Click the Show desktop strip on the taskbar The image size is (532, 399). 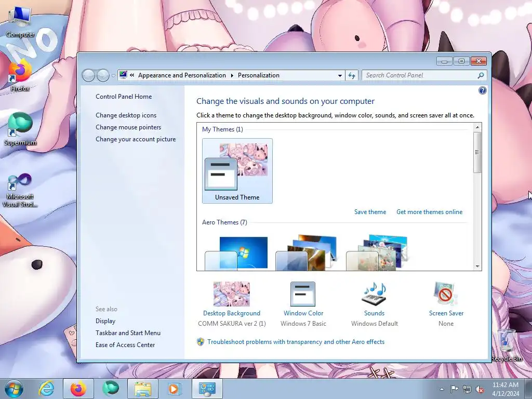click(528, 389)
